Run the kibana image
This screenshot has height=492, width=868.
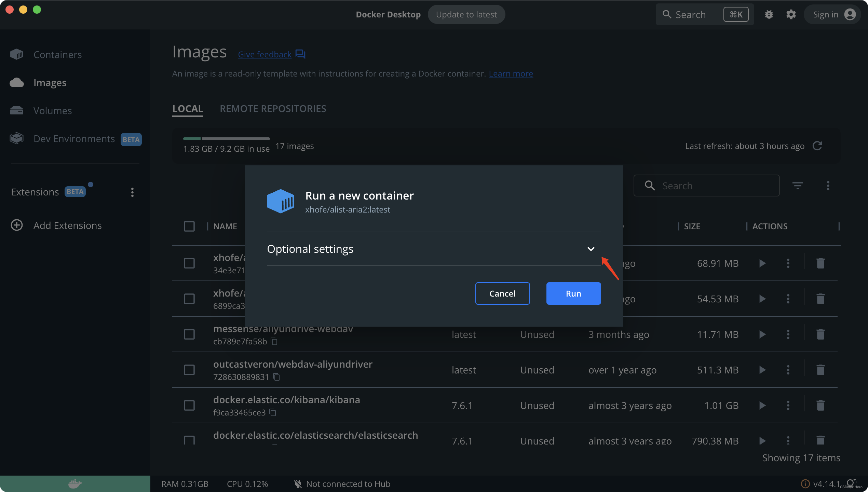click(x=762, y=405)
